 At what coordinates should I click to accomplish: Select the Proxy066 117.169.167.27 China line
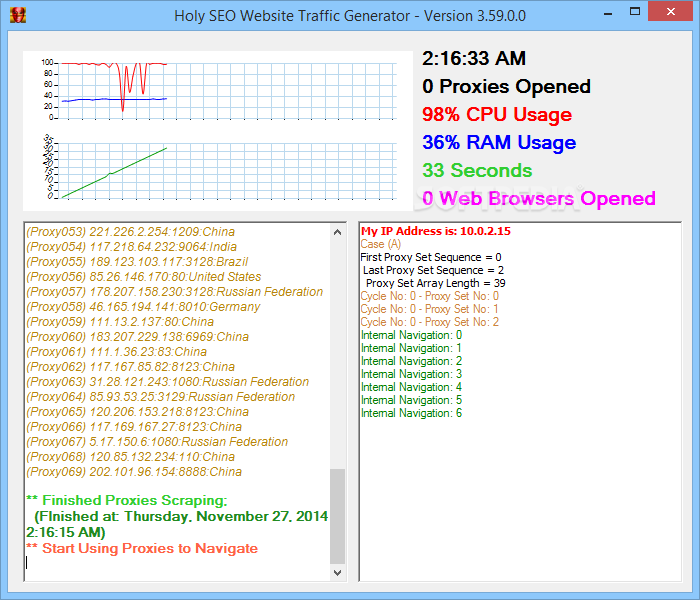[x=133, y=427]
